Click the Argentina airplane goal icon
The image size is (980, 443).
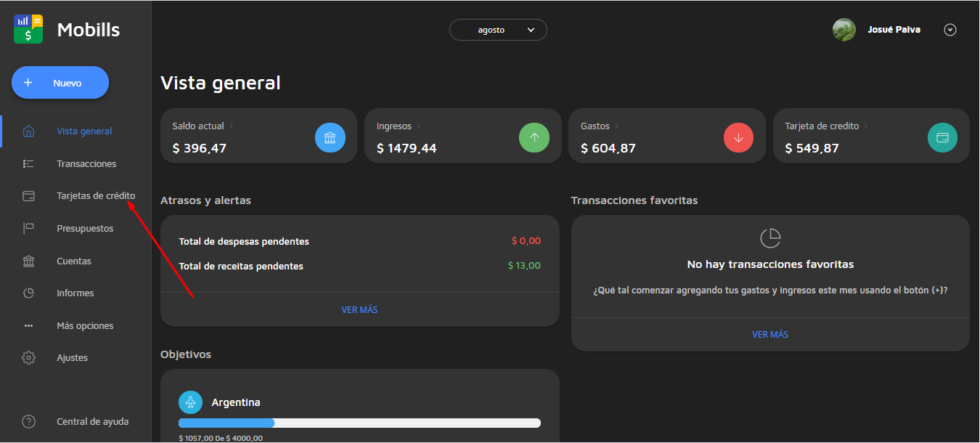point(191,402)
